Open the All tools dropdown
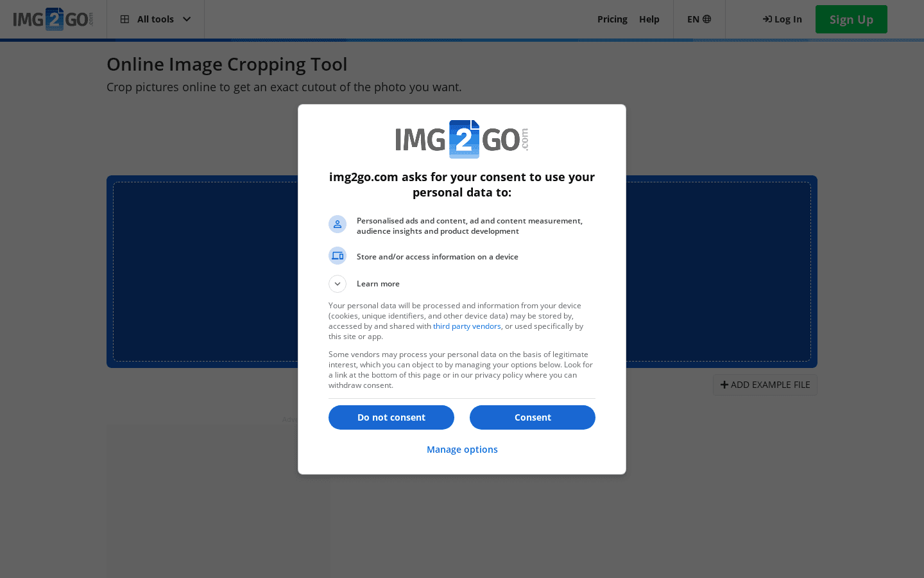 point(155,19)
